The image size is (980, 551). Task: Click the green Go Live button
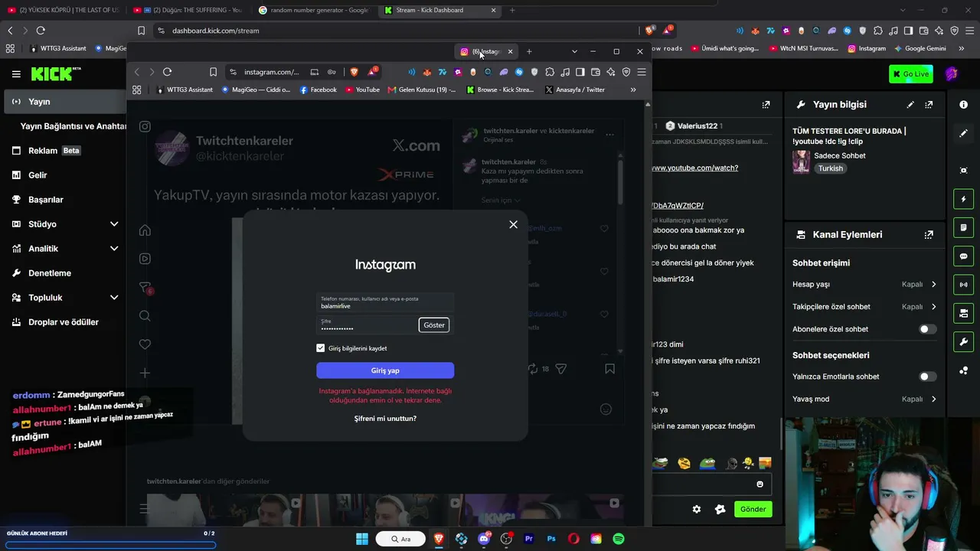[911, 73]
